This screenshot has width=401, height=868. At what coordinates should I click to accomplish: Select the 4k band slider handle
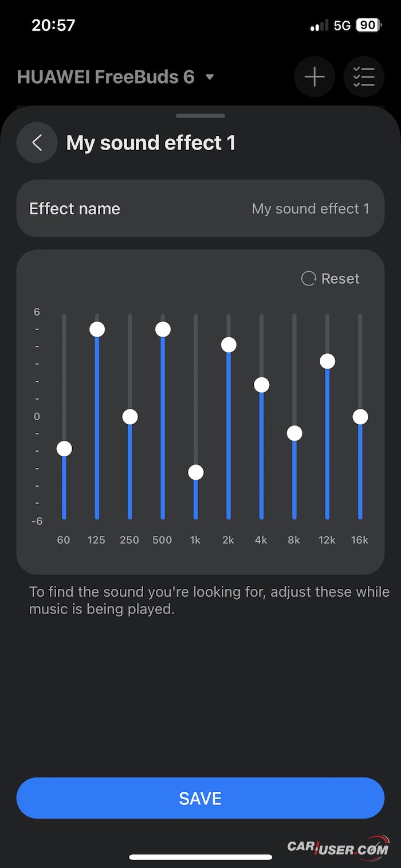pyautogui.click(x=262, y=385)
